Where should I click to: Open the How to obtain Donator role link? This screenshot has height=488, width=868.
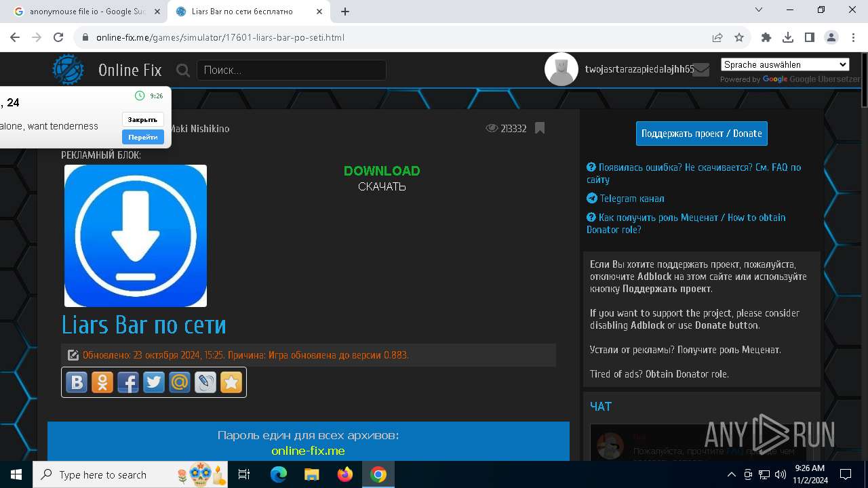coord(686,224)
